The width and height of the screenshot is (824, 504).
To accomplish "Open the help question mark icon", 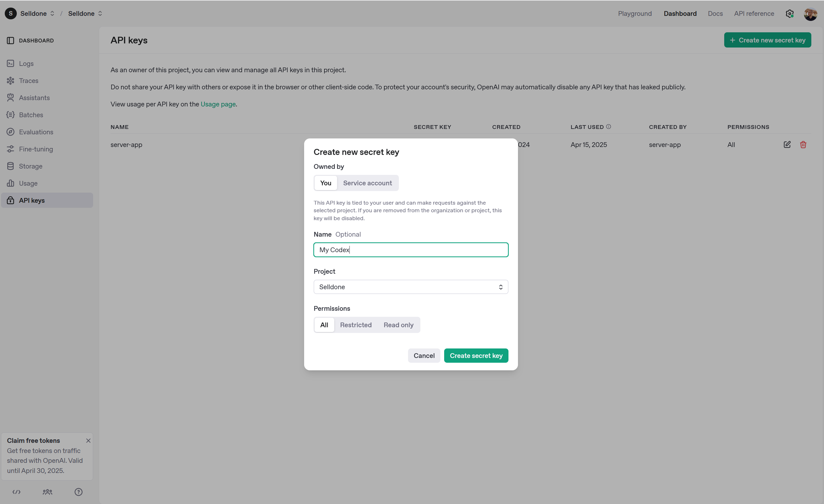I will coord(78,492).
